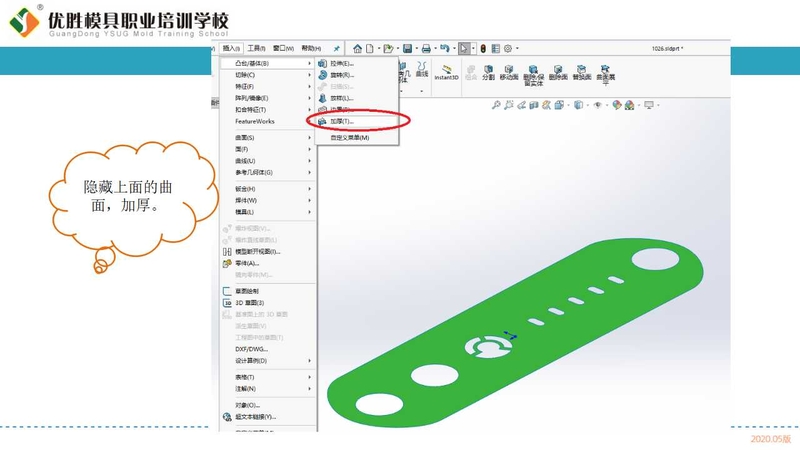This screenshot has height=450, width=800.
Task: Select 对象(O)... menu entry
Action: [268, 405]
